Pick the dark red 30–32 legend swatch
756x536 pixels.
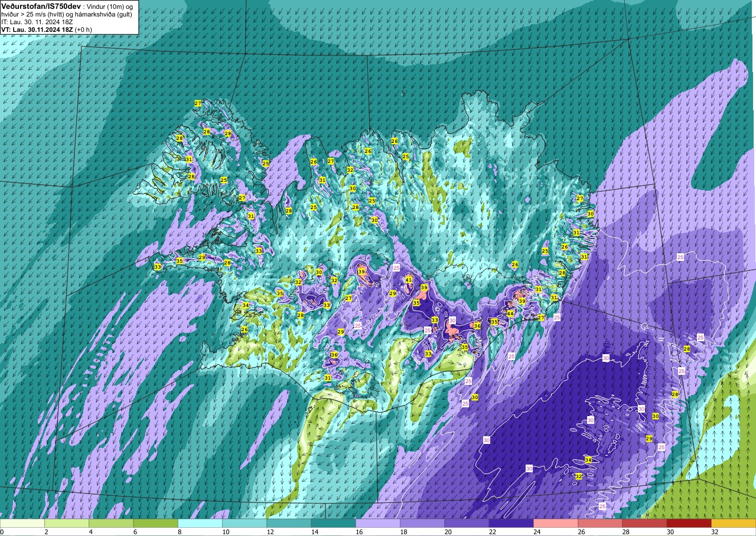click(x=689, y=523)
